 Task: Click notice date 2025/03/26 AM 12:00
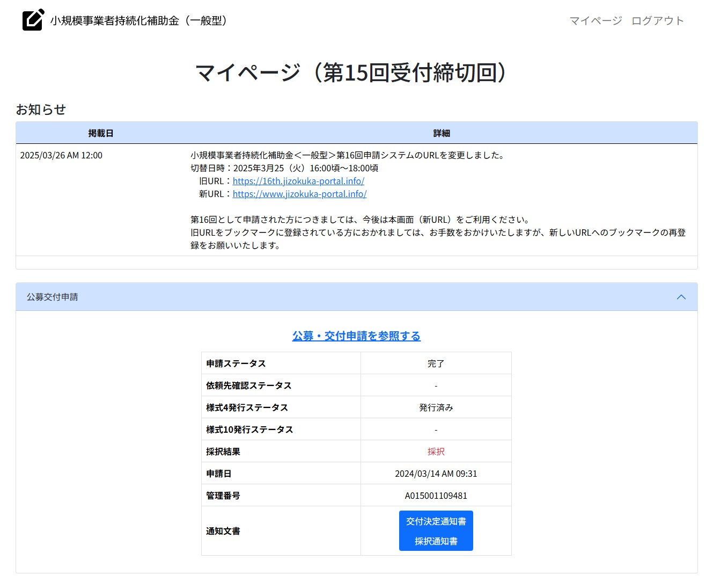(61, 155)
